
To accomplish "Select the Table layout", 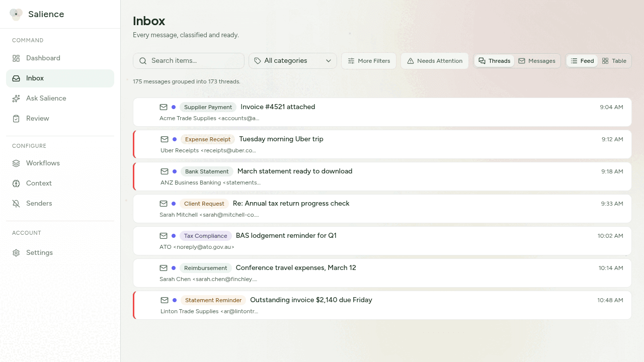I will (614, 61).
